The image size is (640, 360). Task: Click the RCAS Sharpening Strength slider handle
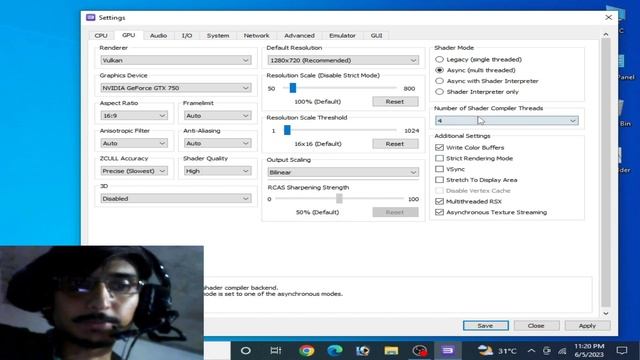point(339,199)
